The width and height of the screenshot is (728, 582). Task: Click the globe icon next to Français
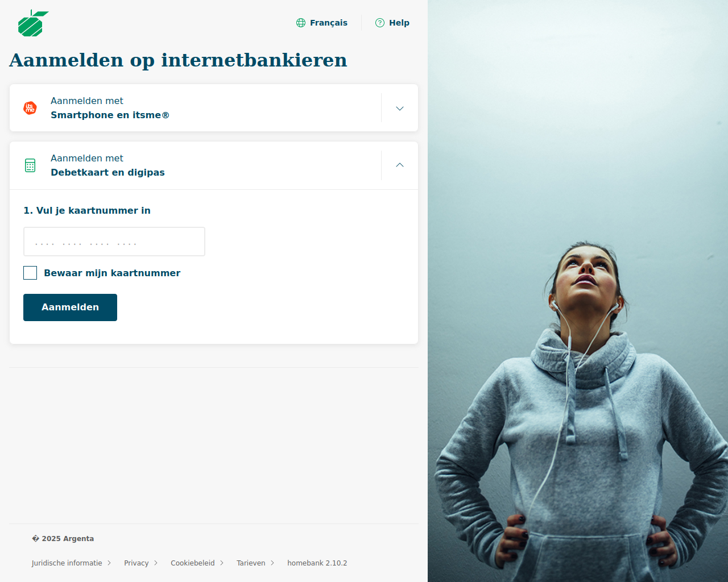coord(301,23)
